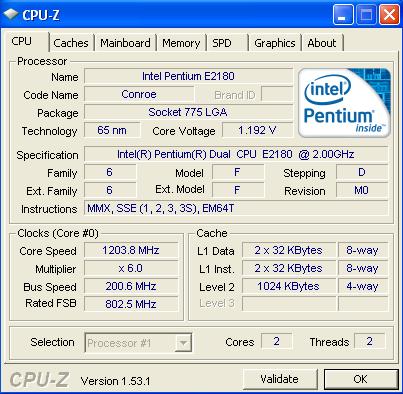The image size is (403, 394).
Task: Click the Core Speed value 1203.8 MHz
Action: [131, 250]
